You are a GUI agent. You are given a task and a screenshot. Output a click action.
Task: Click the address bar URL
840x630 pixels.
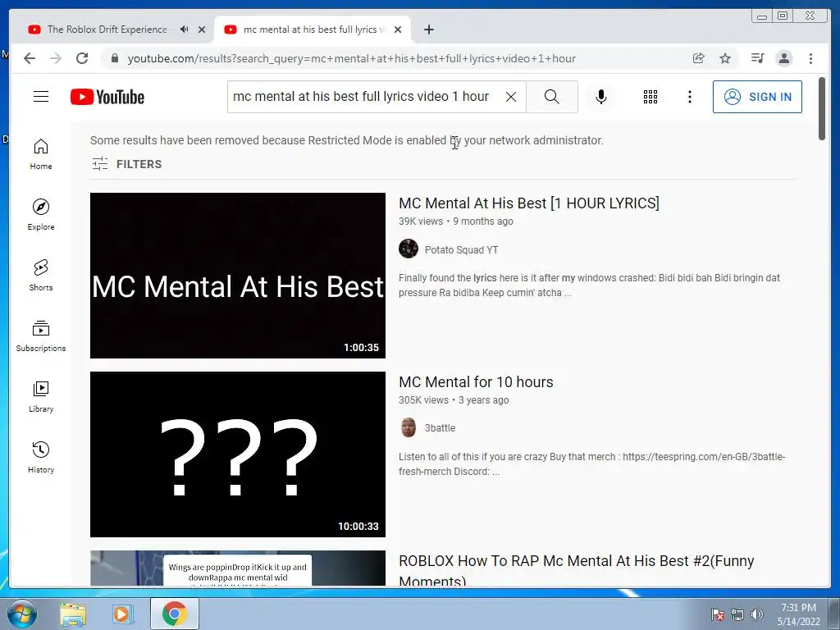pyautogui.click(x=351, y=59)
